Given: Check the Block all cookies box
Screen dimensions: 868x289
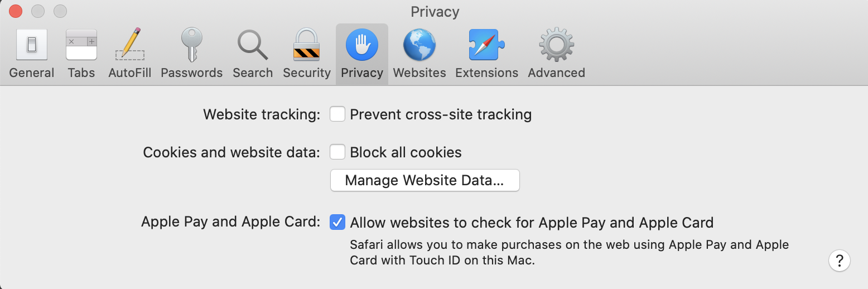Looking at the screenshot, I should (x=337, y=152).
